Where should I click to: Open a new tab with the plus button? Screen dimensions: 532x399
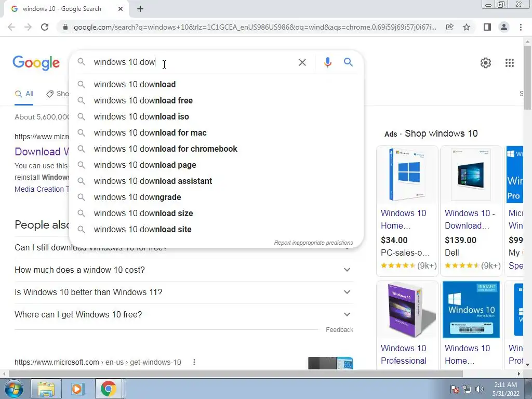point(140,9)
